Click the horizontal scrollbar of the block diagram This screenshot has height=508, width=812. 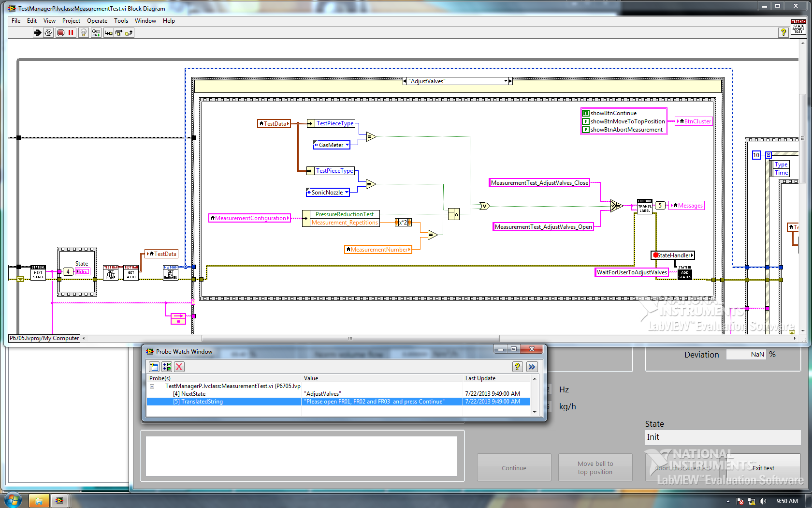350,338
